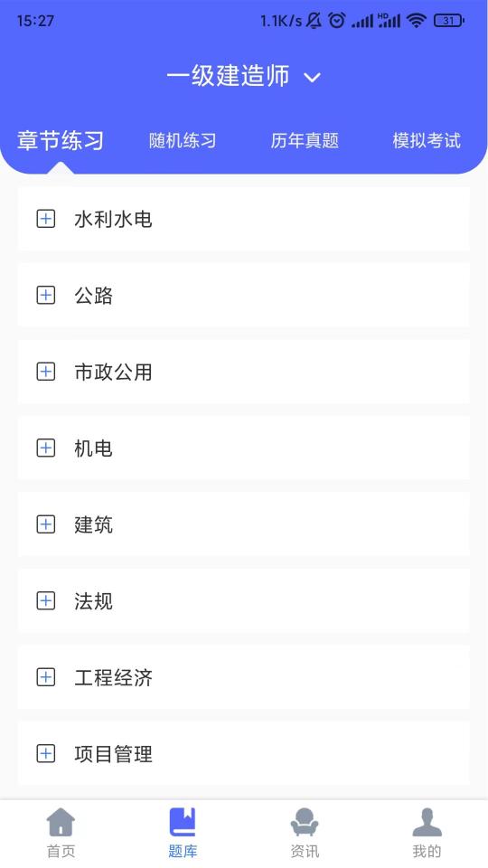Viewport: 488px width, 868px height.
Task: Tap the alarm clock status icon
Action: pos(336,21)
